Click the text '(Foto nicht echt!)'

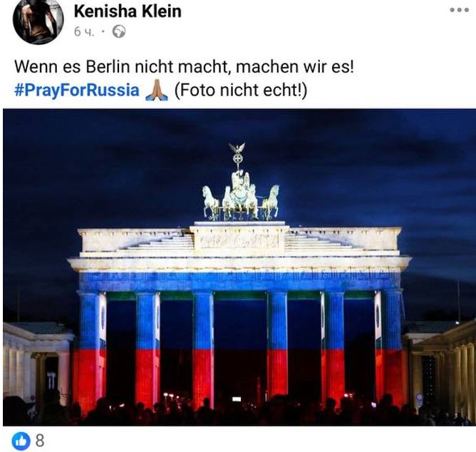point(241,91)
